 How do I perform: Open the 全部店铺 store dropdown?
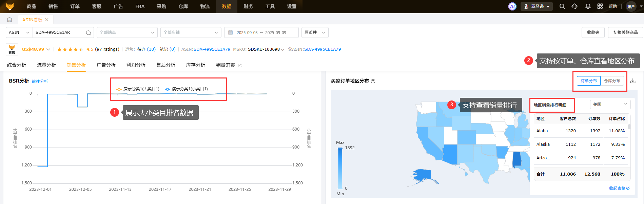[191, 32]
